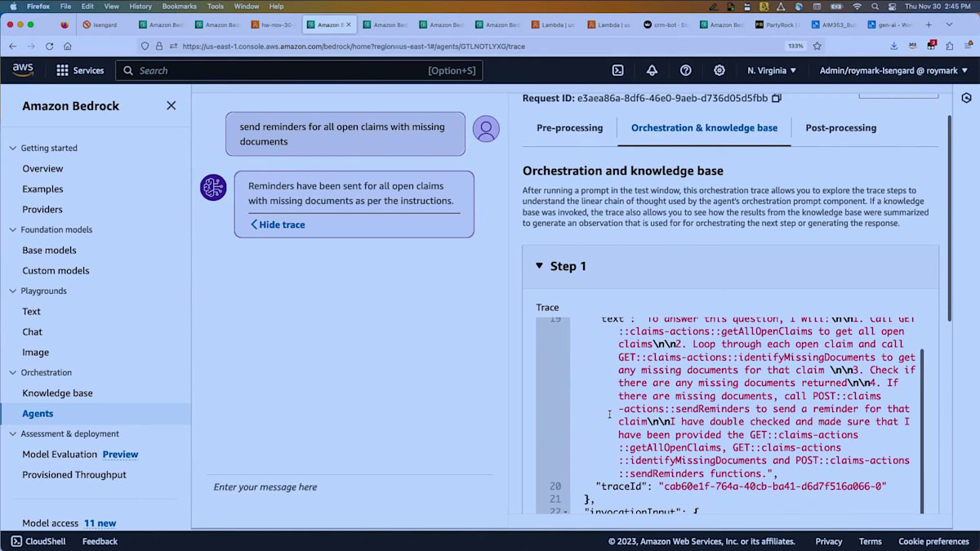Screen dimensions: 980x551
Task: Switch to the crm-bot browser tab
Action: click(x=665, y=24)
